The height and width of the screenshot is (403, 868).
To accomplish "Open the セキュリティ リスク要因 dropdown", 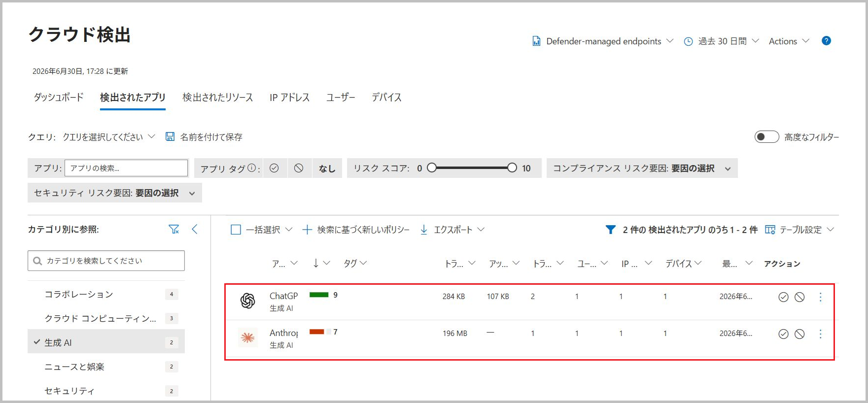I will click(115, 193).
